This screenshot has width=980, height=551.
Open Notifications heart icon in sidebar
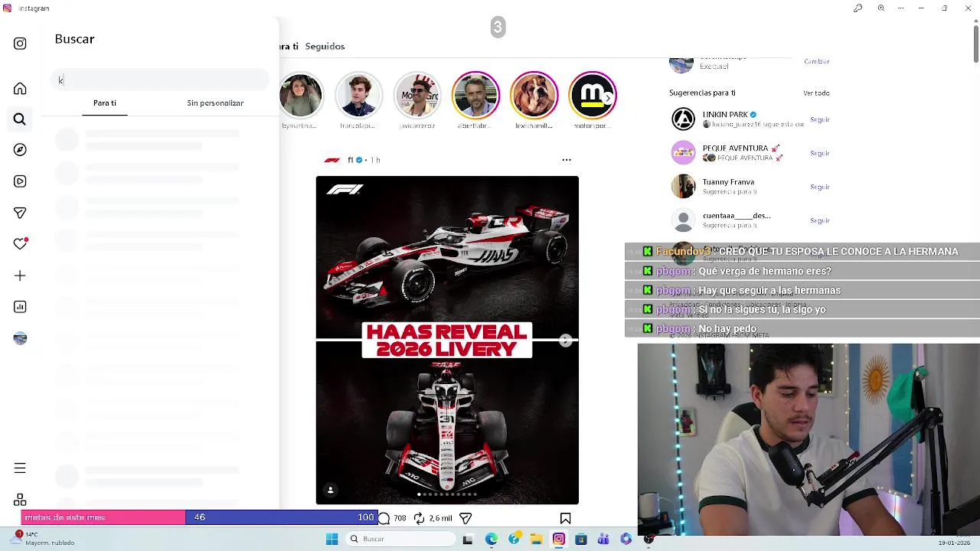tap(20, 244)
